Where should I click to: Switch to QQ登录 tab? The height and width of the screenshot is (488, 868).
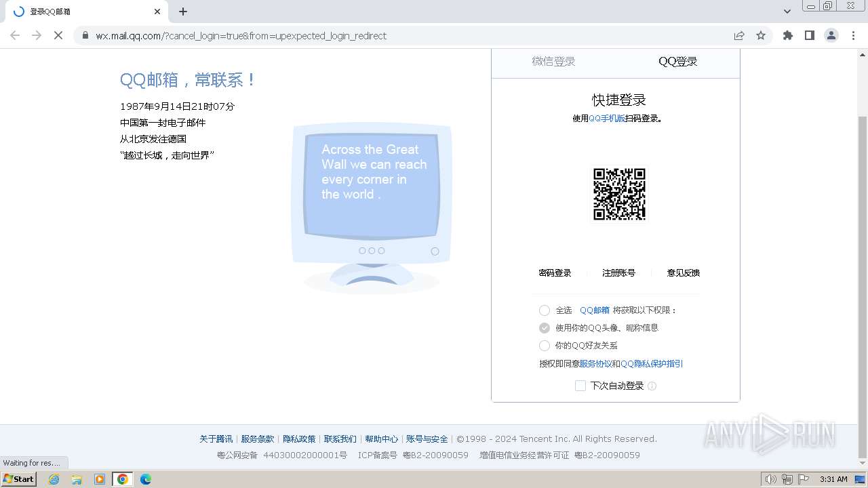[x=677, y=61]
